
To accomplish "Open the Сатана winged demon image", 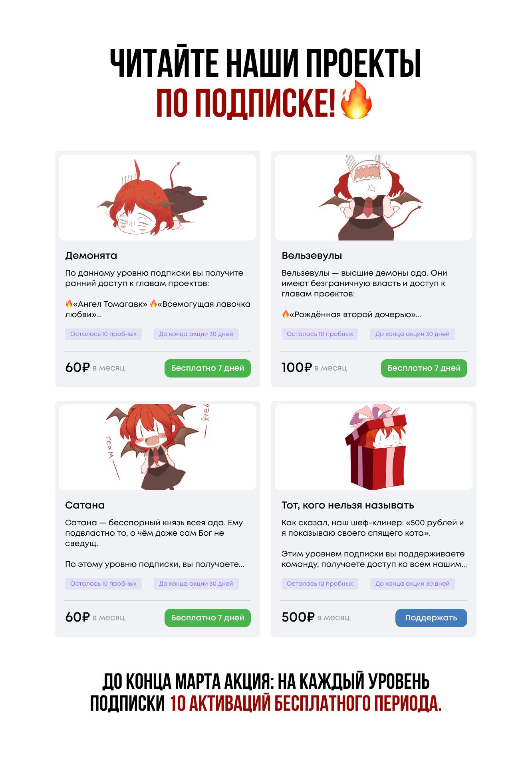I will (157, 447).
